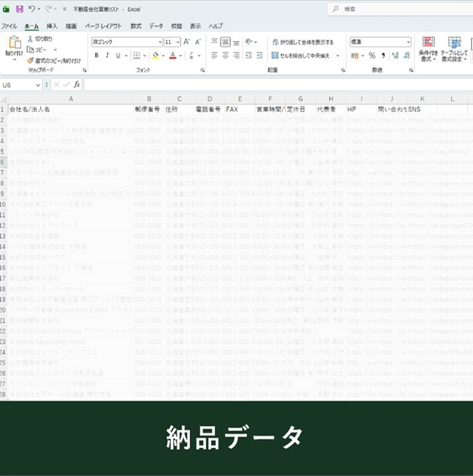Click the Insert Function fx button
The image size is (473, 476).
(x=77, y=85)
